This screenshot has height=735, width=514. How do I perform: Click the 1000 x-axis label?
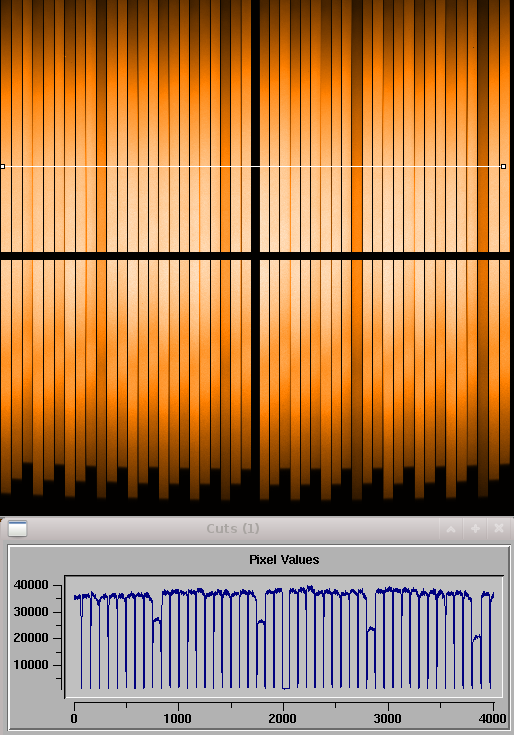coord(178,719)
